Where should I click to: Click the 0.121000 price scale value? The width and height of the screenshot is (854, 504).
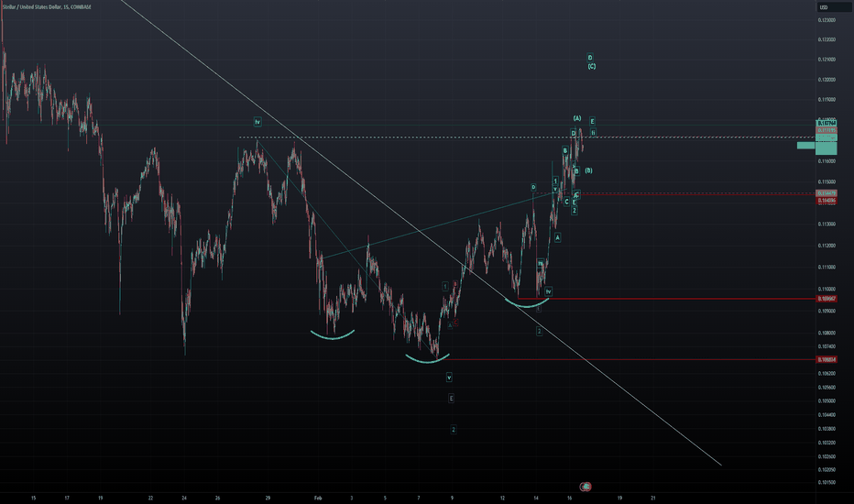tap(827, 60)
